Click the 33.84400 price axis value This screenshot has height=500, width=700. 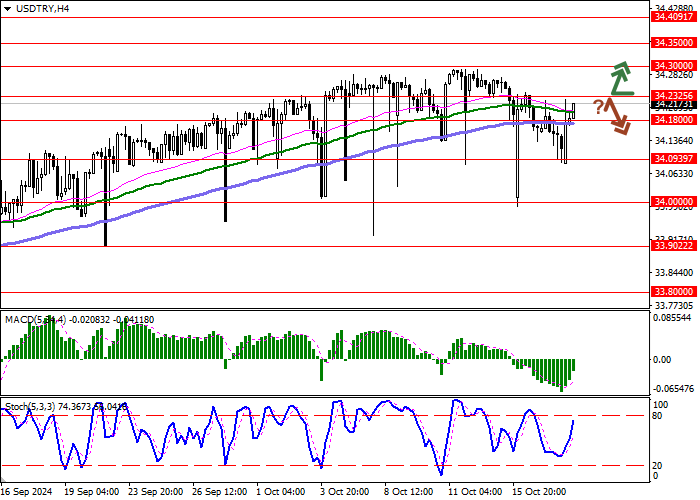pos(674,273)
